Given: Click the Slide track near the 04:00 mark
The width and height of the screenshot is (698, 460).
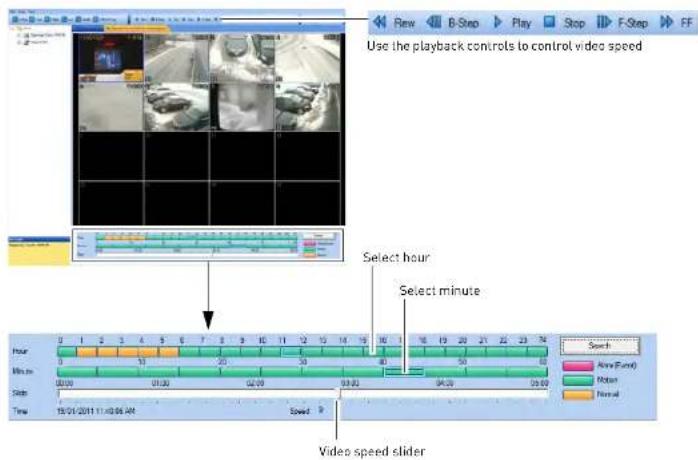Looking at the screenshot, I should pyautogui.click(x=444, y=394).
